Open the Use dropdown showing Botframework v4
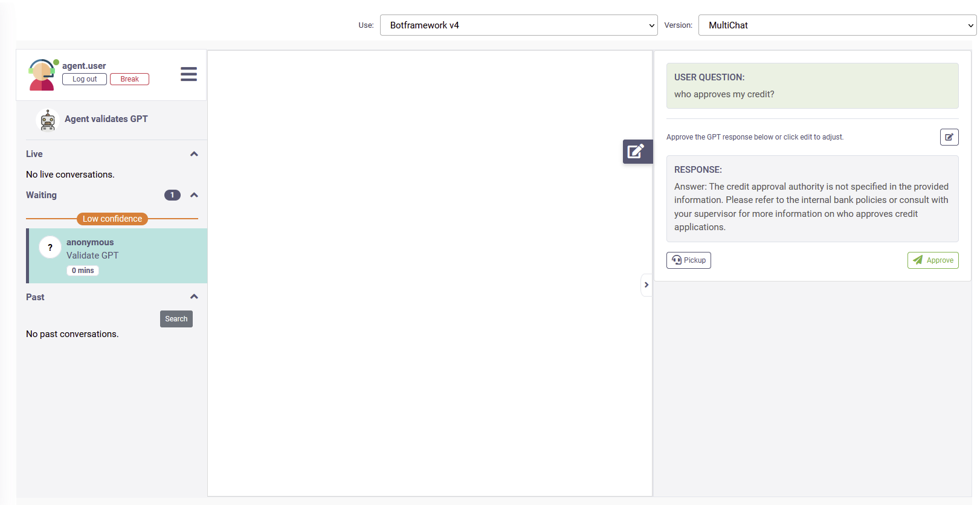This screenshot has height=505, width=980. pos(518,25)
